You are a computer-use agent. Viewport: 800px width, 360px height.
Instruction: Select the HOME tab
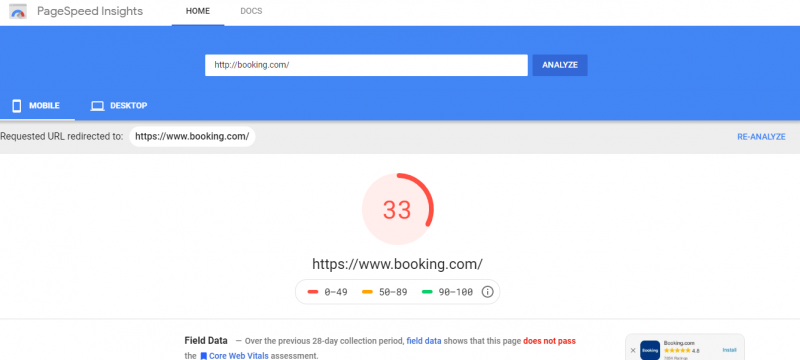(x=198, y=11)
